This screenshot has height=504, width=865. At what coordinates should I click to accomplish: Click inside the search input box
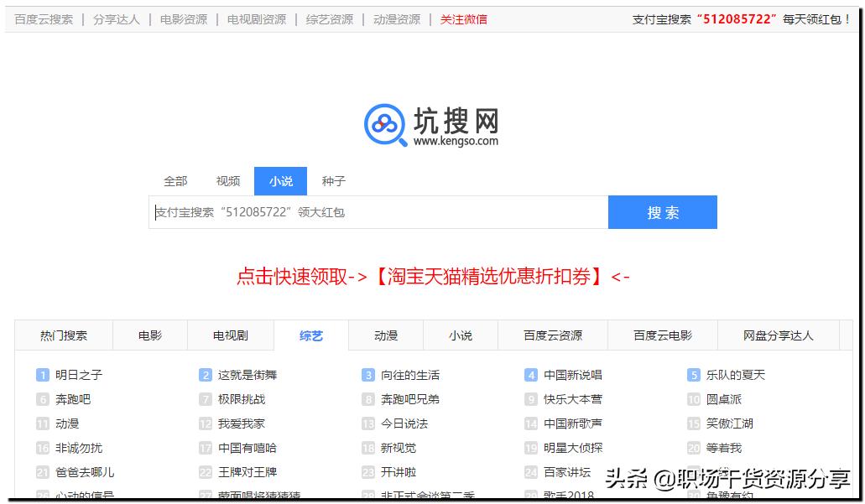pyautogui.click(x=378, y=211)
